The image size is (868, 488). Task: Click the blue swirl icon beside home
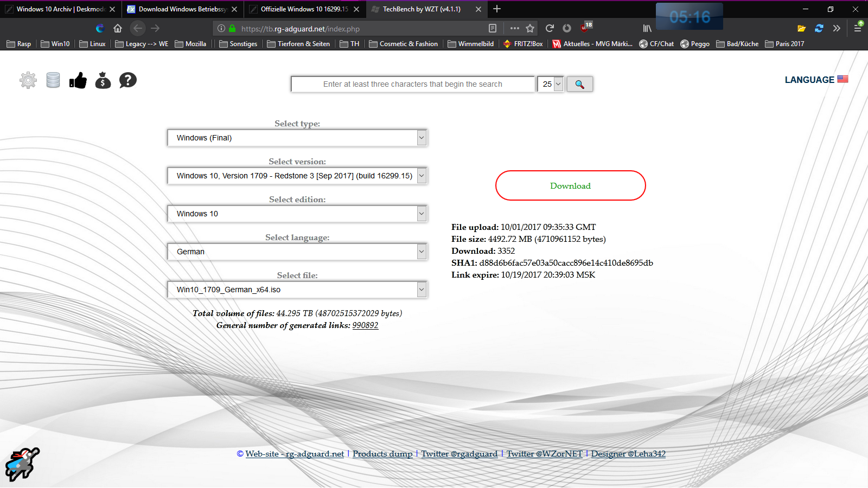coord(100,28)
